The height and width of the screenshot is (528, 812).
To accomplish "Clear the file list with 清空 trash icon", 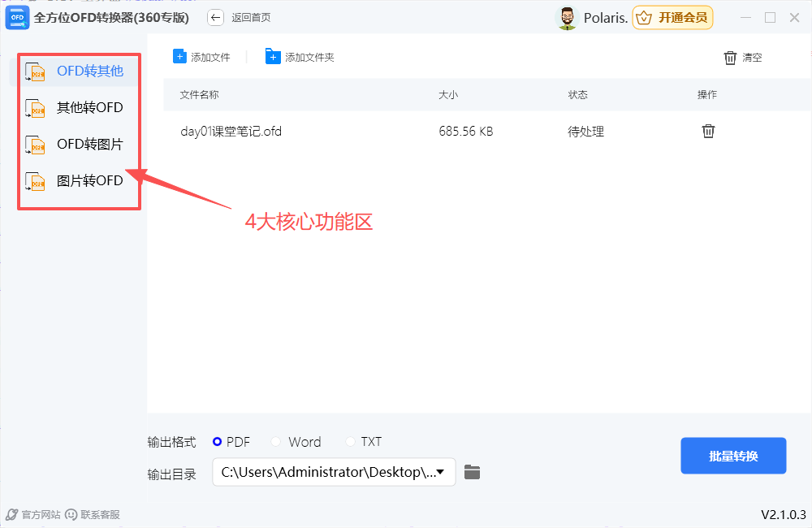I will [x=731, y=57].
